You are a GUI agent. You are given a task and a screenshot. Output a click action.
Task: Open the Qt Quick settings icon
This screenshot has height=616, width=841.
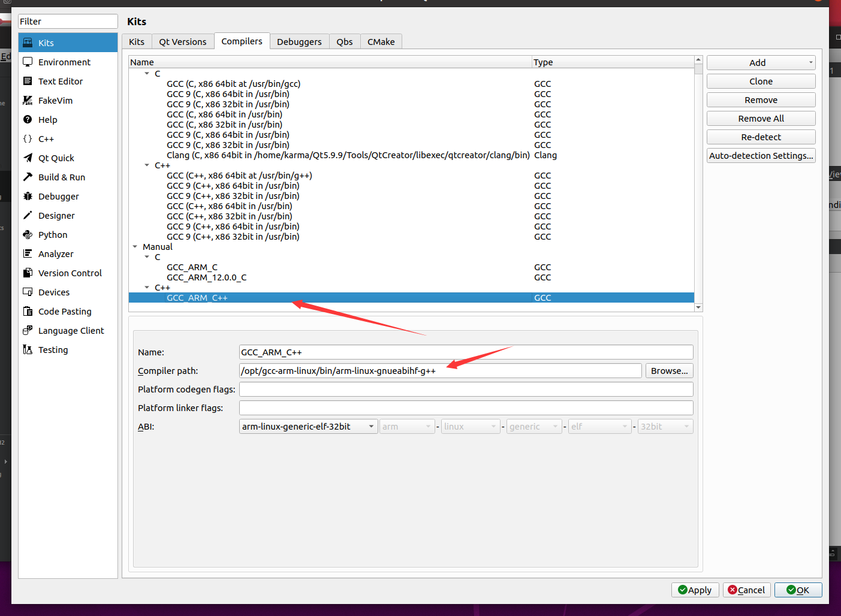(x=26, y=158)
